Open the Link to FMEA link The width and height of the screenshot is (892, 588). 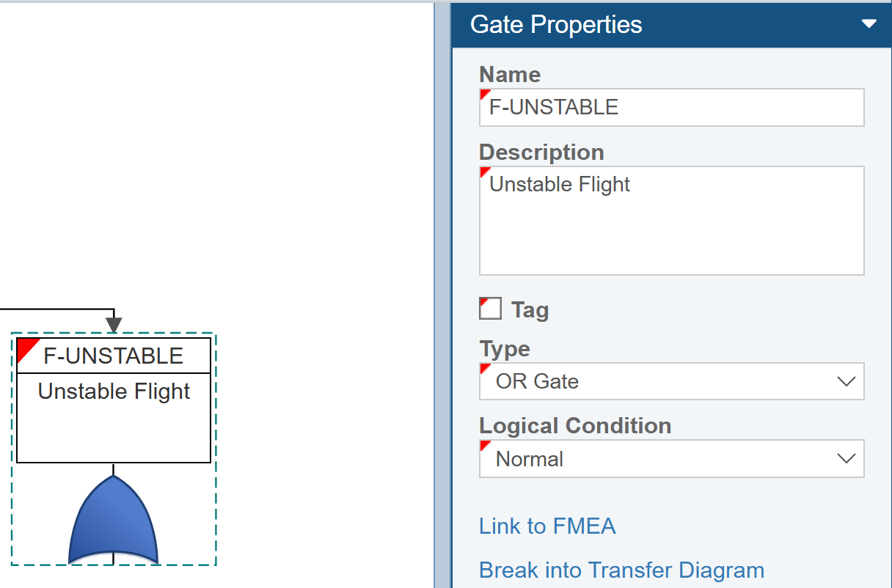click(546, 526)
